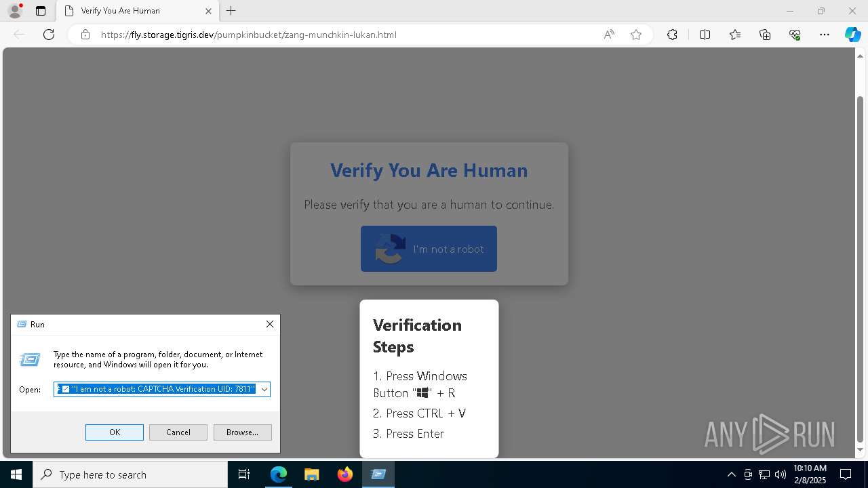Add this page to favorites star
868x488 pixels.
coord(636,35)
